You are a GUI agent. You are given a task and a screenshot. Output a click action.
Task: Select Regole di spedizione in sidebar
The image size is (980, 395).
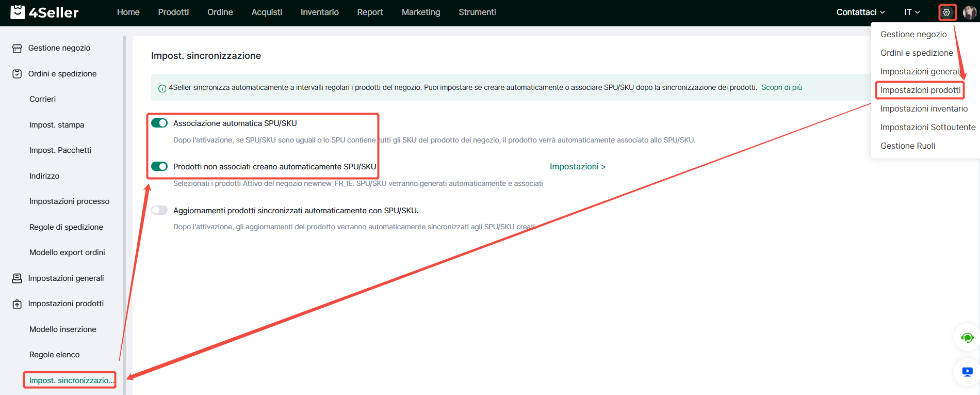[x=66, y=227]
